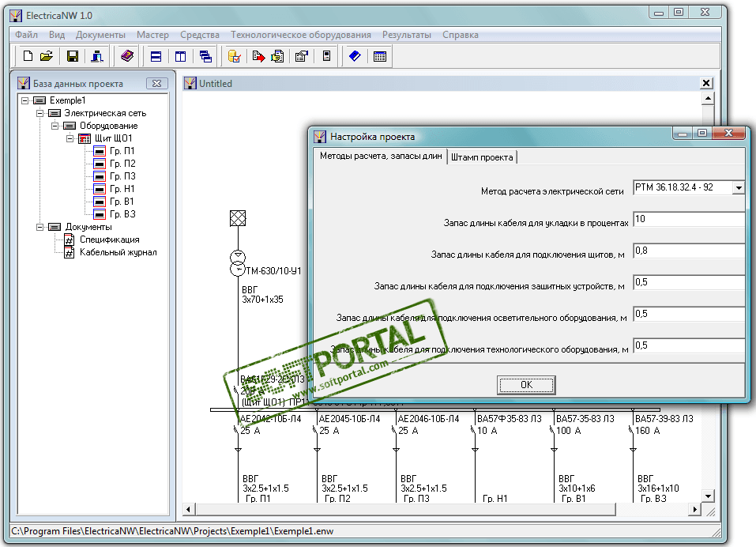Click protective devices cable reserve field
Viewport: 756px width, 547px height.
[x=689, y=282]
